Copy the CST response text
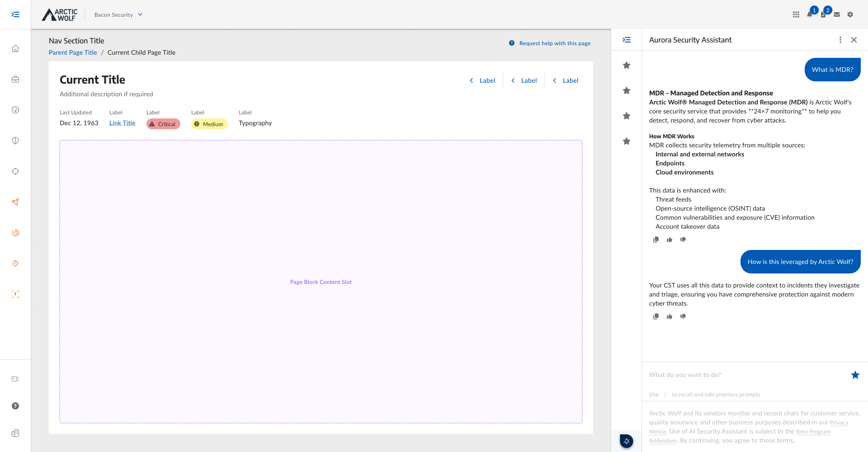This screenshot has width=868, height=452. pyautogui.click(x=656, y=316)
